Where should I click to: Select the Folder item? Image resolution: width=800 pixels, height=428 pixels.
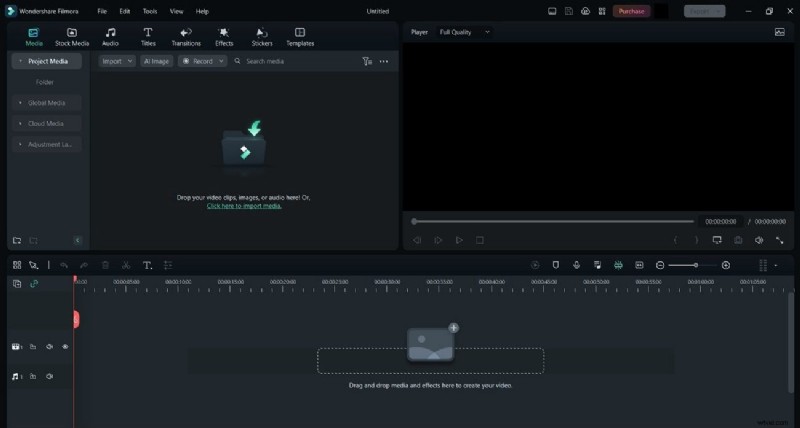tap(45, 82)
